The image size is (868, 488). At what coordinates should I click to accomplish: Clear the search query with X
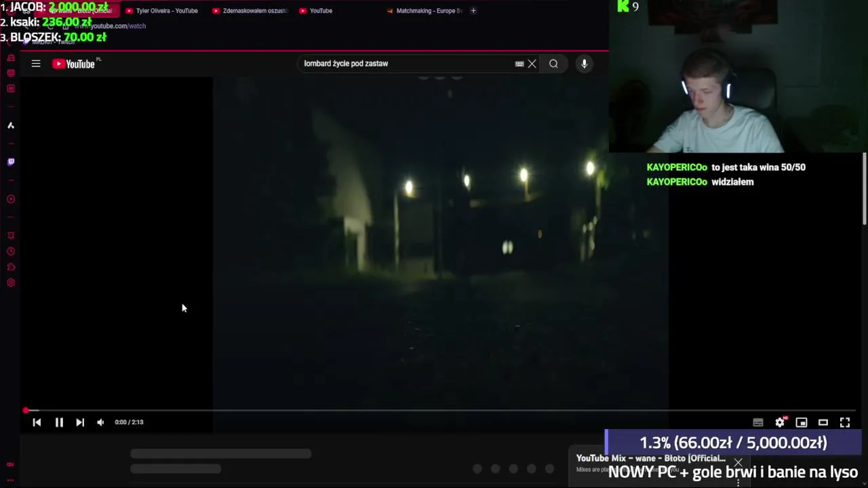[532, 64]
